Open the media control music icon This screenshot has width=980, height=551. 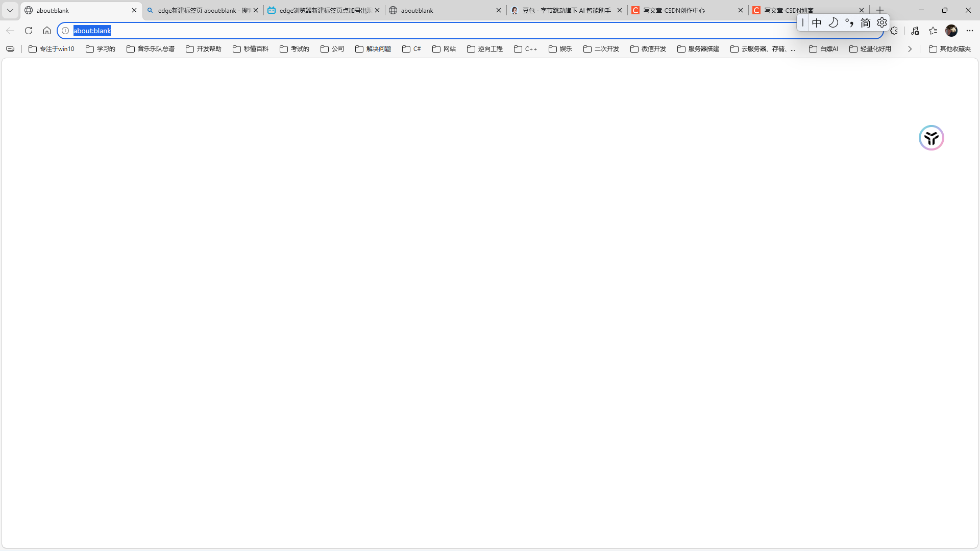click(x=915, y=31)
